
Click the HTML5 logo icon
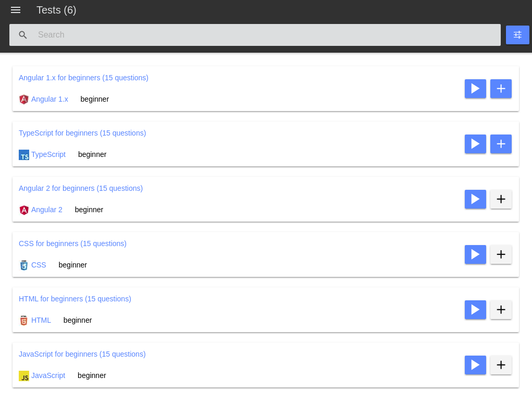point(24,321)
